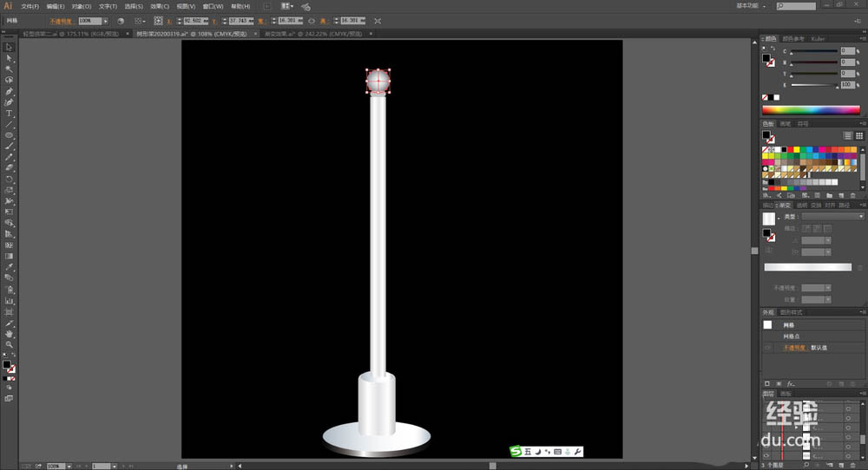Toggle visibility eye of bottom layer row
This screenshot has height=470, width=868.
(766, 455)
